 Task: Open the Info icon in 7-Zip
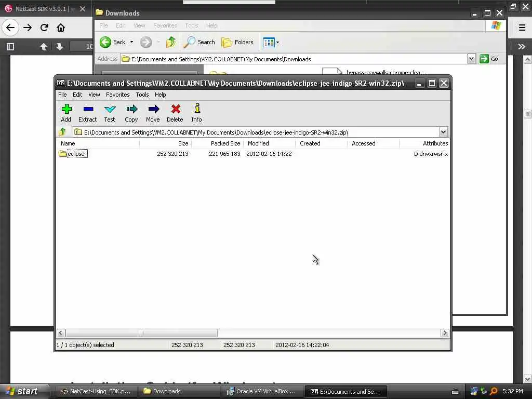(196, 113)
